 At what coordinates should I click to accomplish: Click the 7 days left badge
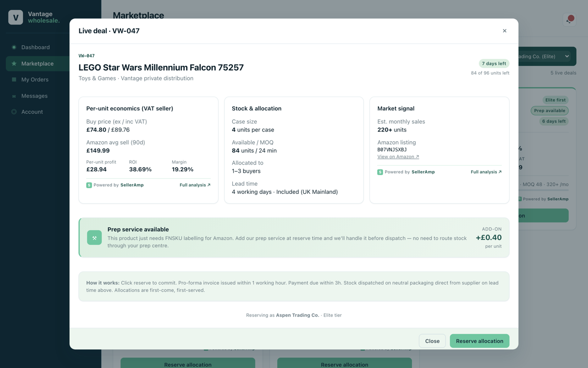click(494, 63)
